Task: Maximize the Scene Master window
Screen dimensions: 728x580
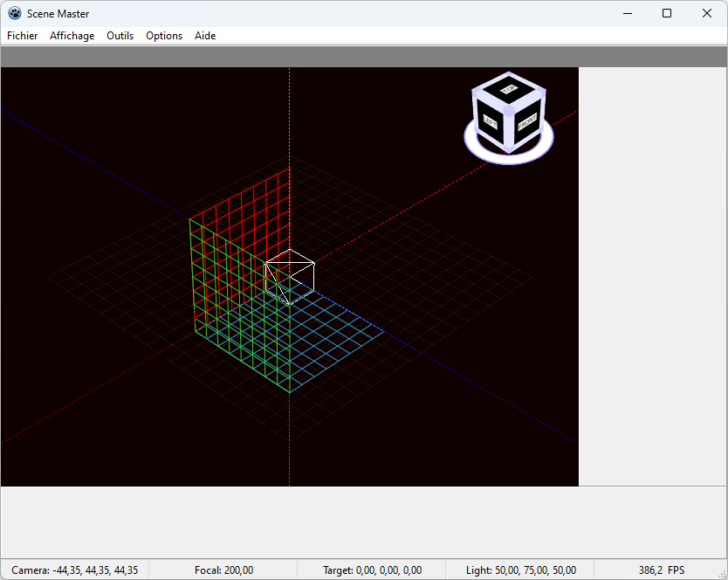Action: click(667, 13)
